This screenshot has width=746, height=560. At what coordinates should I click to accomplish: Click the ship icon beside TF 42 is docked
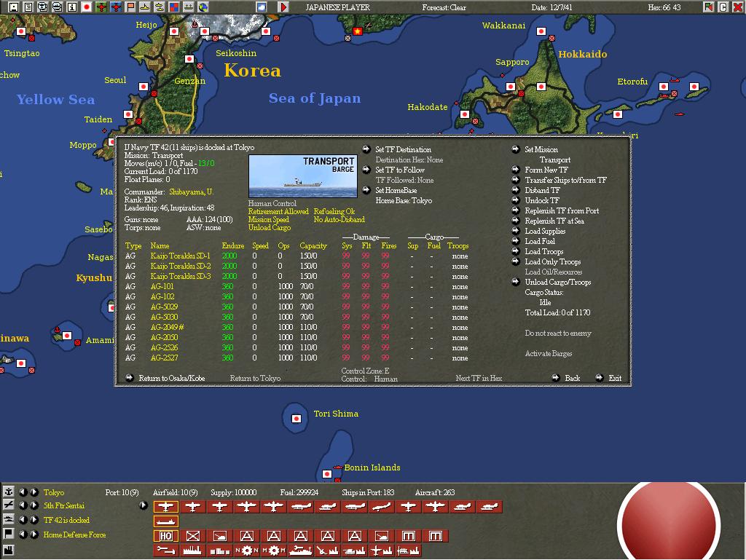tap(9, 520)
